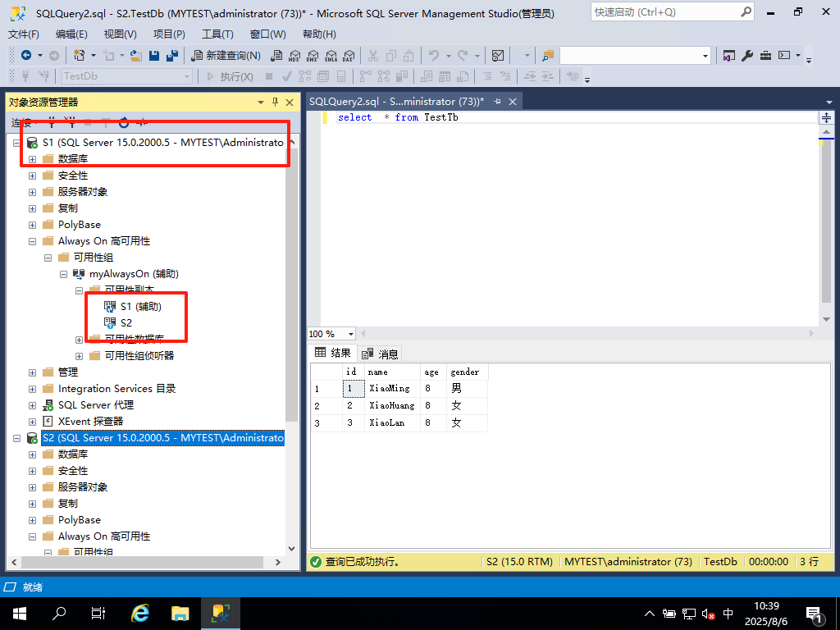Collapse the S1 Always On 高可用性 node

pos(32,241)
